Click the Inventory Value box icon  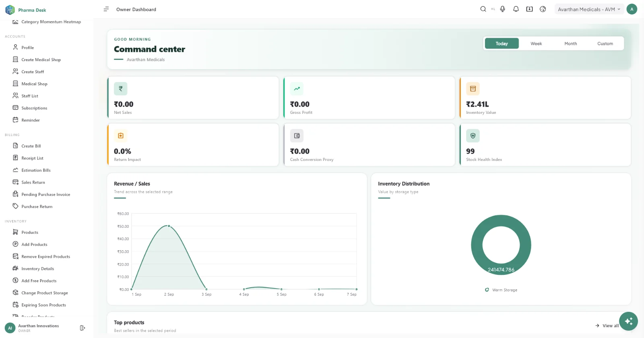pyautogui.click(x=473, y=89)
